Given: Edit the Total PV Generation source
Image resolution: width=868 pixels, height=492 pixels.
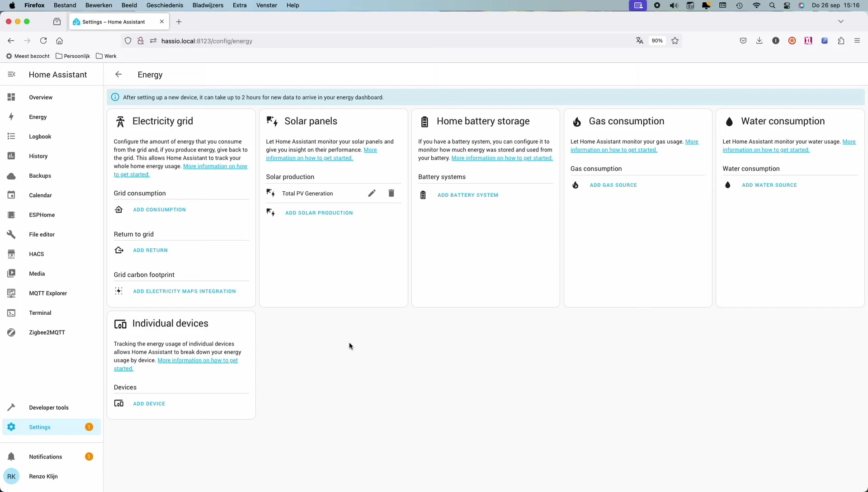Looking at the screenshot, I should pos(372,194).
